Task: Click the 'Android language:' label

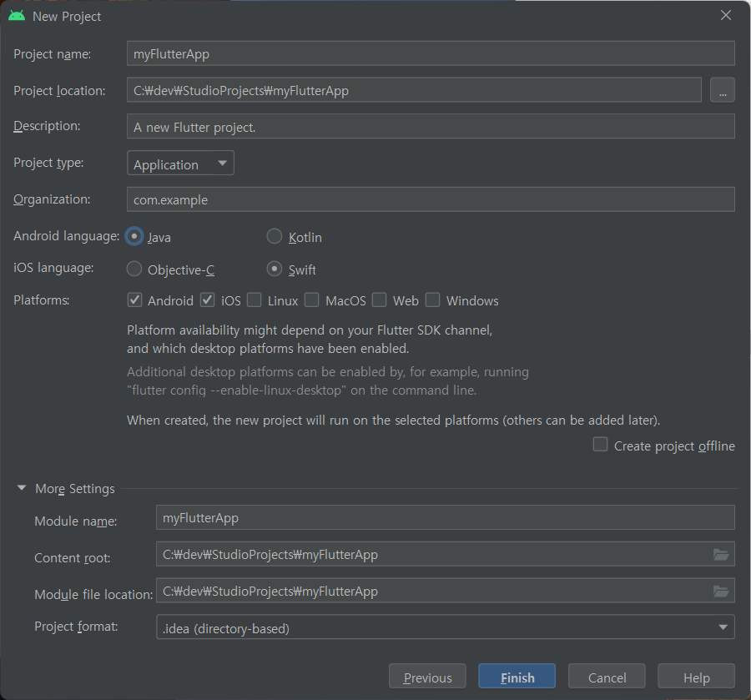Action: point(67,236)
